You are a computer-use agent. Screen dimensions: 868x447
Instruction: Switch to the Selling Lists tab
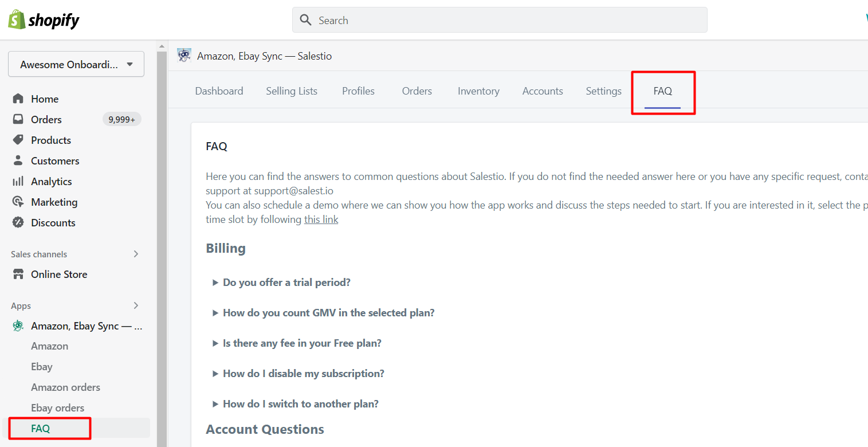291,91
